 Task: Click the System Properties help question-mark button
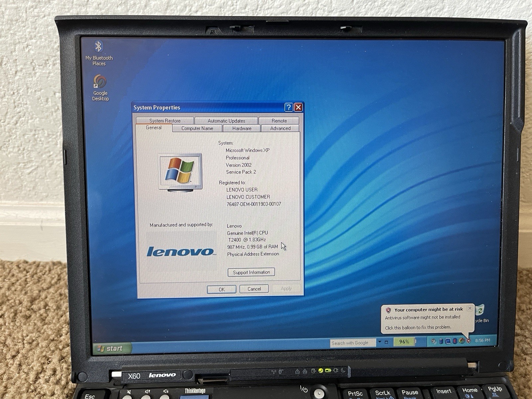(x=289, y=107)
